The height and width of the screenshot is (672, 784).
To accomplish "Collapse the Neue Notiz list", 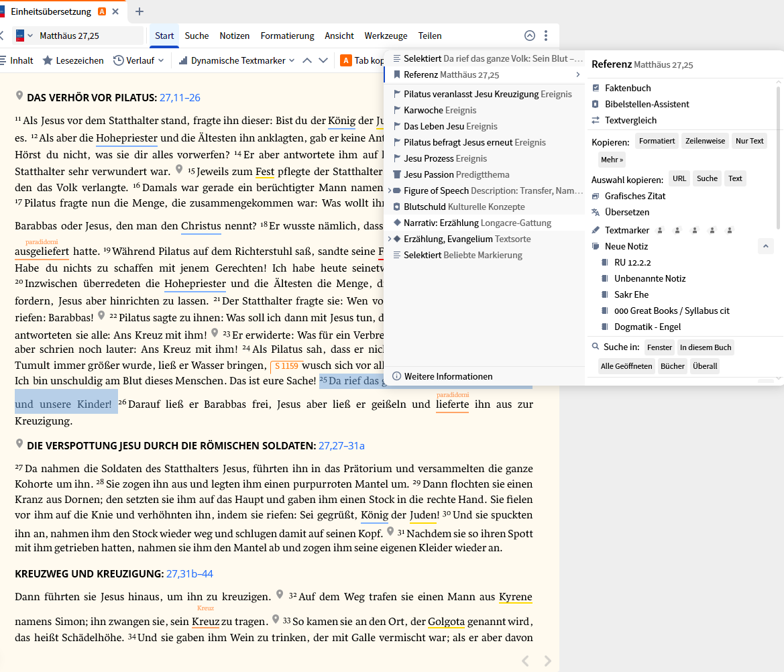I will [x=765, y=246].
